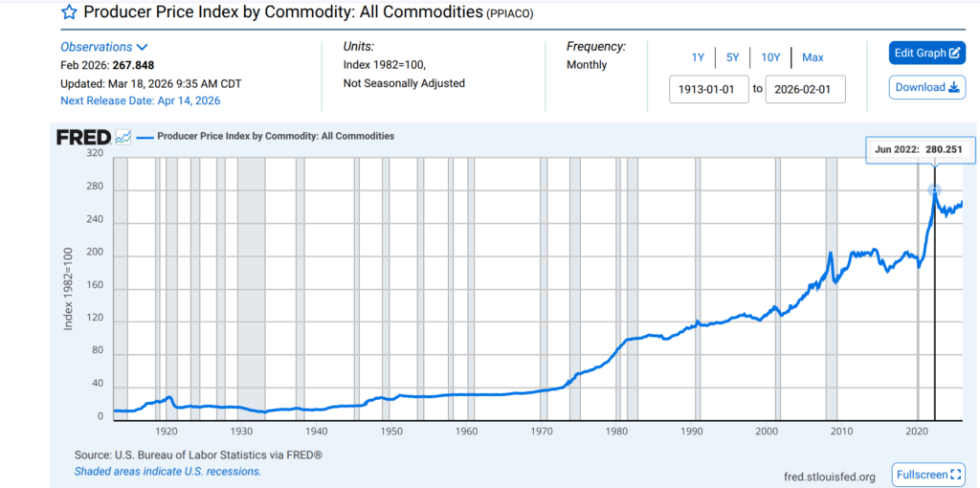This screenshot has height=488, width=980.
Task: Select the 1Y time range
Action: (698, 57)
